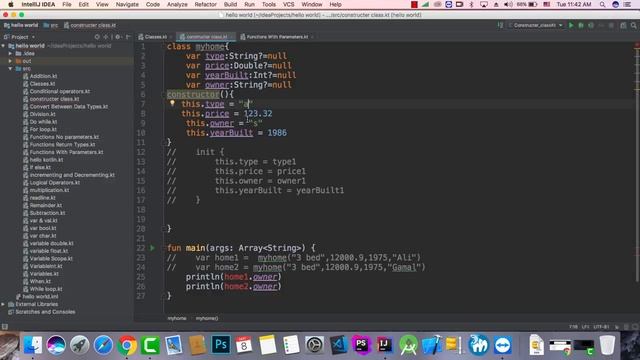The height and width of the screenshot is (360, 640).
Task: Open the VCS menu
Action: (289, 4)
